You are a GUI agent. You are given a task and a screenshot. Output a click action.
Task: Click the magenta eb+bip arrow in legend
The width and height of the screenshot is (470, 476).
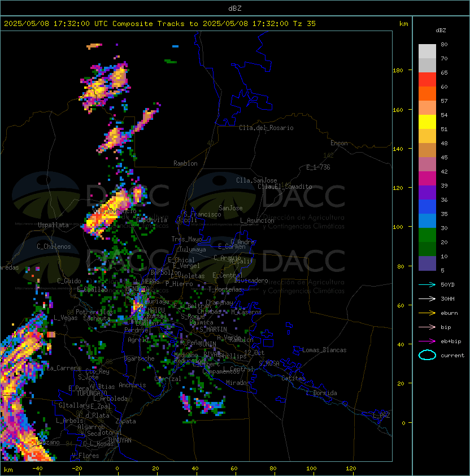427,341
